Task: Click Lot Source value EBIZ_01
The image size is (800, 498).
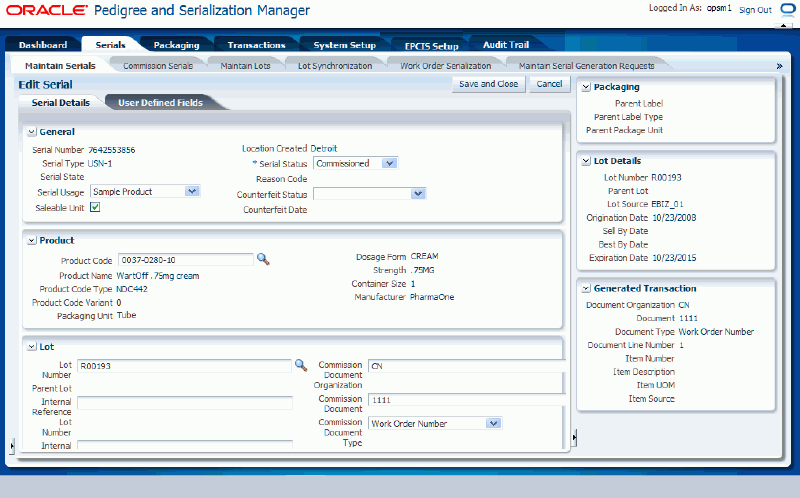Action: pos(667,204)
